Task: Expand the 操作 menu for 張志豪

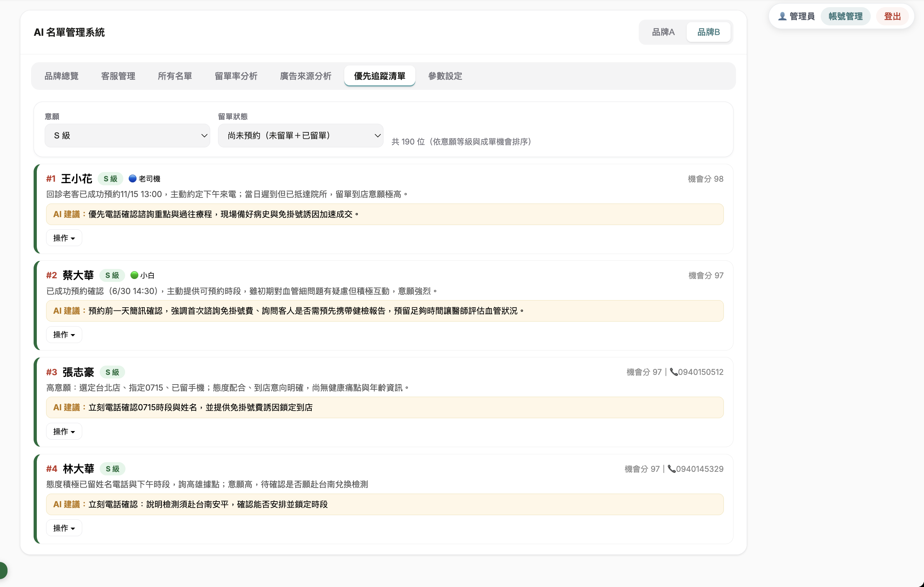Action: coord(64,431)
